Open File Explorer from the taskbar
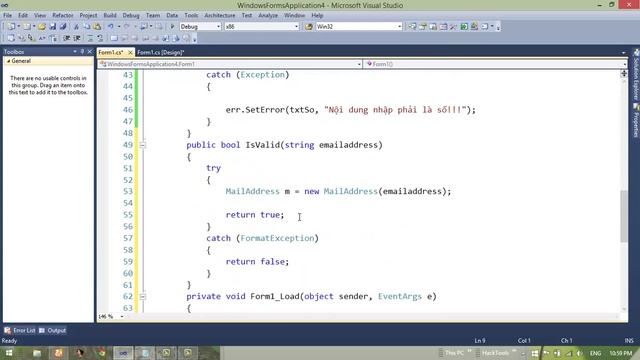 (x=37, y=353)
